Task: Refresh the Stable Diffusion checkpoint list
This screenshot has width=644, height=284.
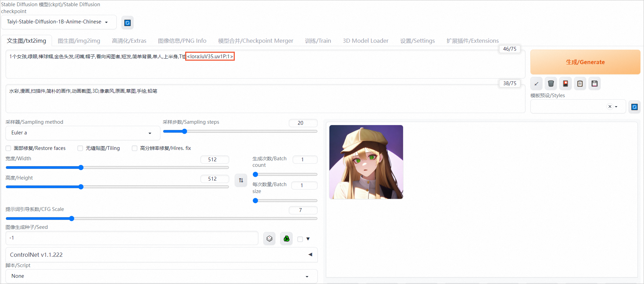Action: click(127, 23)
